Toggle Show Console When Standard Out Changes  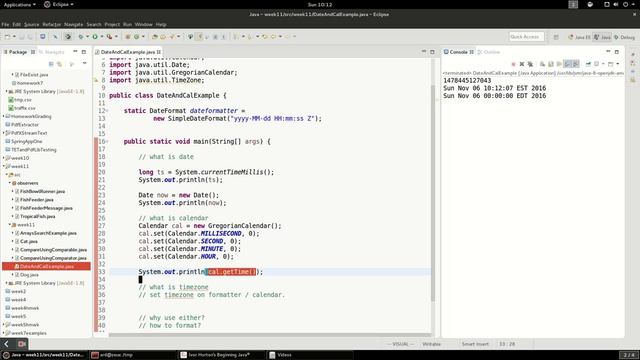coord(567,64)
